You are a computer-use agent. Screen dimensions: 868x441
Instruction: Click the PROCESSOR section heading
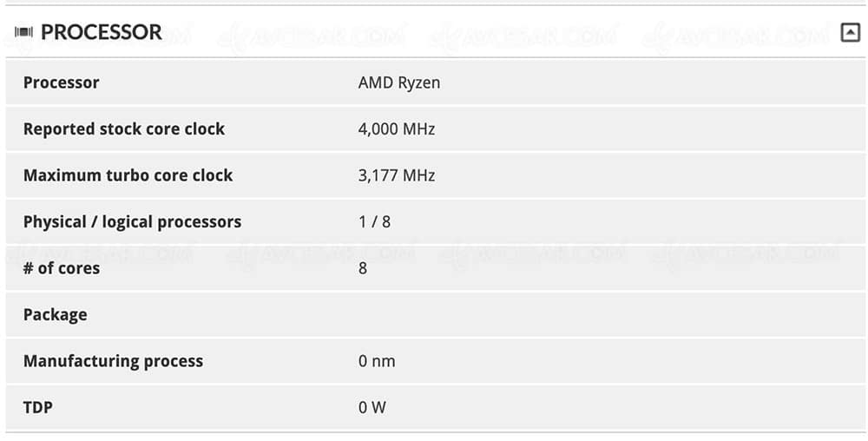click(102, 32)
